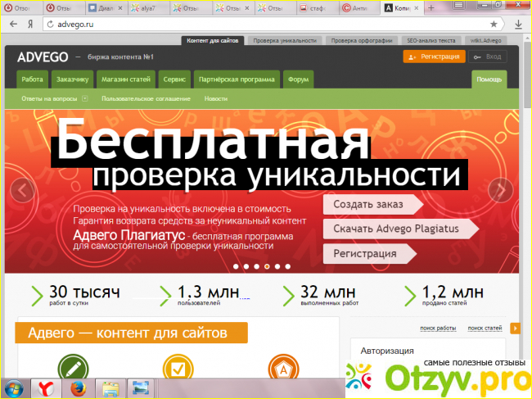Launch Firefox from the taskbar
The image size is (532, 399).
79,387
